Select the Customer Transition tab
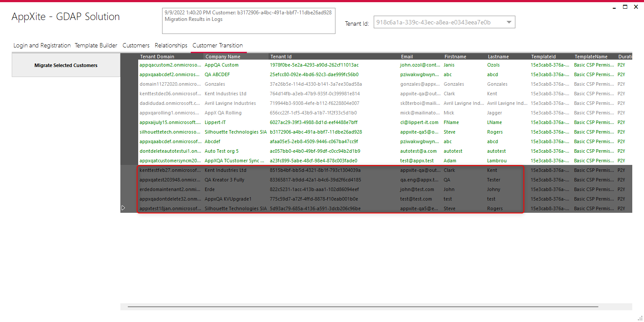This screenshot has height=322, width=644. (218, 45)
